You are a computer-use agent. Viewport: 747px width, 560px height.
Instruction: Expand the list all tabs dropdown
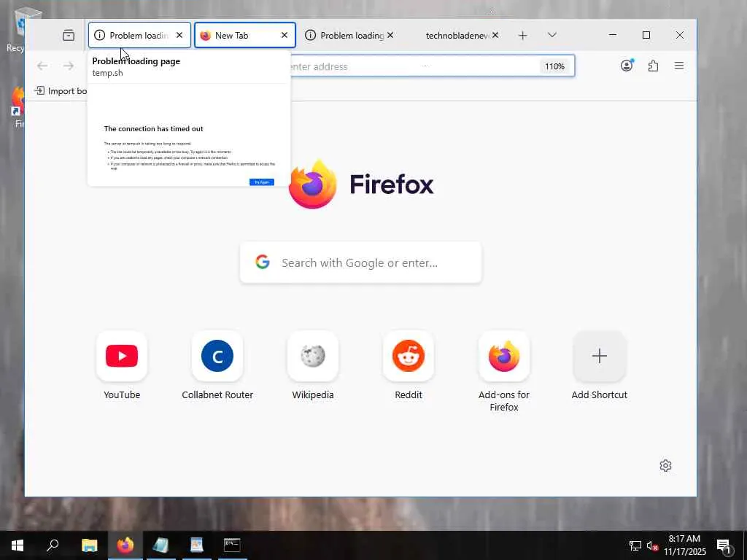coord(552,35)
